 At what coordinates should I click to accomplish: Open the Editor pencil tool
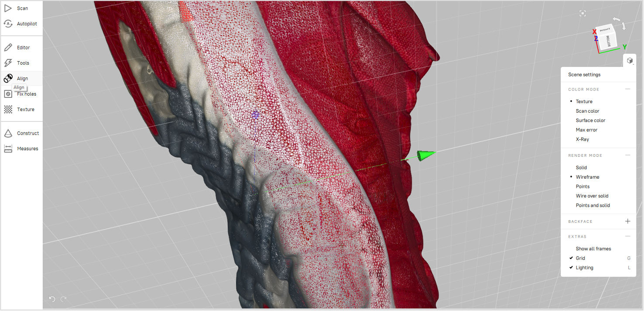coord(8,48)
